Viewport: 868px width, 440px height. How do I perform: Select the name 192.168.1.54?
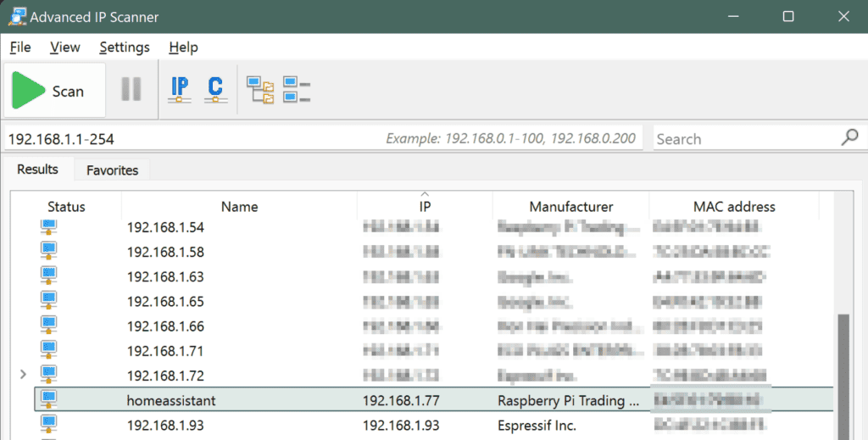pyautogui.click(x=165, y=227)
